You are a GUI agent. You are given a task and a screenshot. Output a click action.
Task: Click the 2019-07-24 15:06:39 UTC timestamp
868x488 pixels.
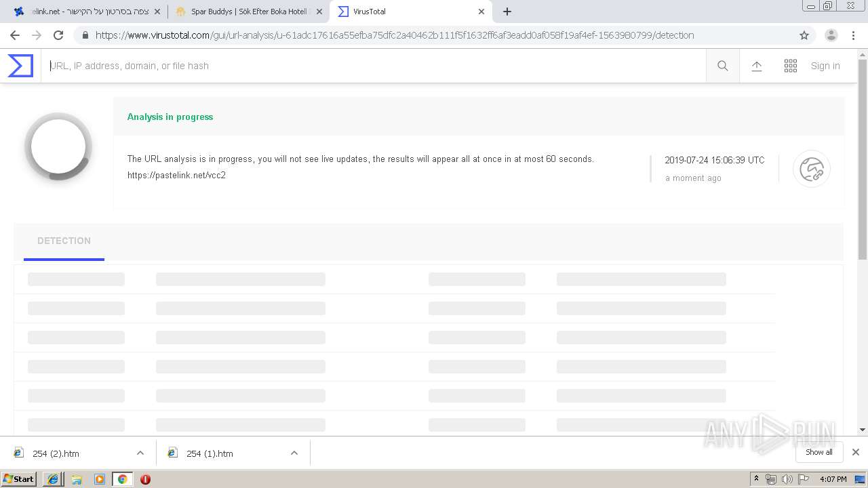point(715,161)
